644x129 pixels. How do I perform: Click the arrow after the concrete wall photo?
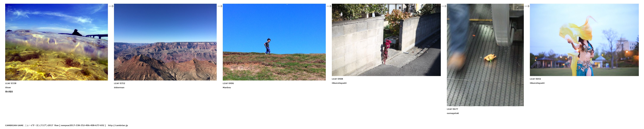click(444, 6)
